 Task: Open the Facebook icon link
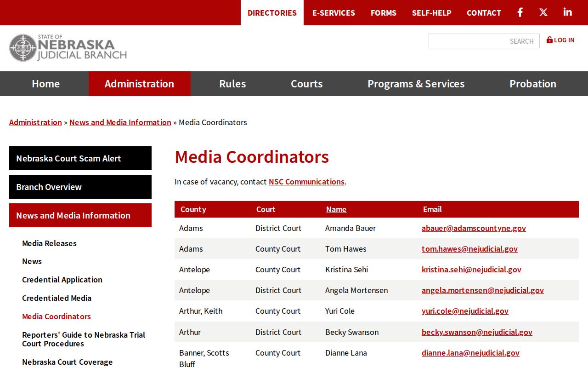click(520, 12)
